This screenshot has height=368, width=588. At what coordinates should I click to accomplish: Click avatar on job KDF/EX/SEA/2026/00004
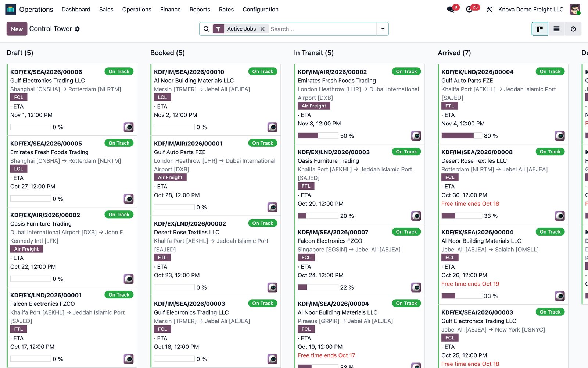[x=560, y=296]
